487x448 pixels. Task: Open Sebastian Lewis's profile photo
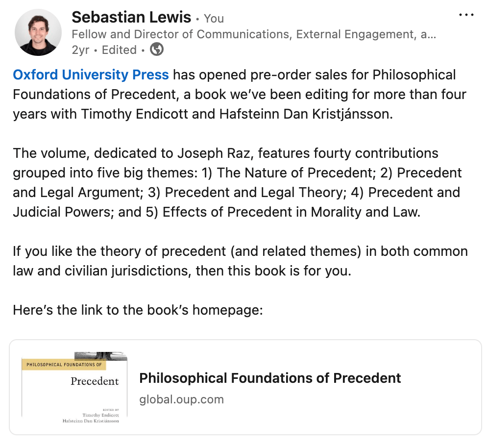click(x=38, y=32)
